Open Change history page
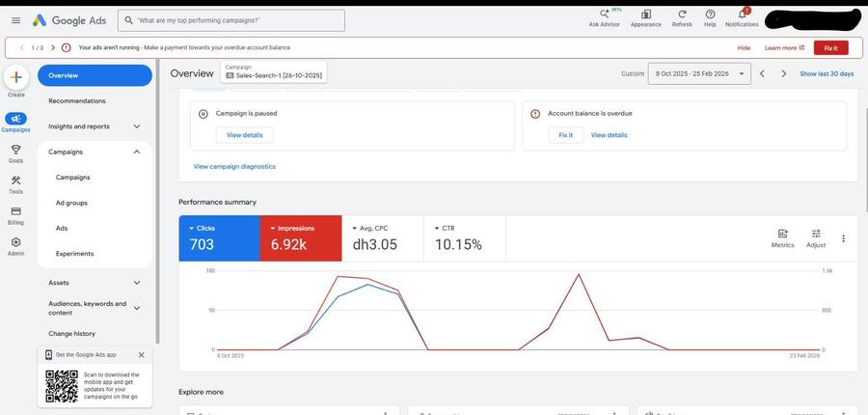The image size is (868, 415). point(71,334)
